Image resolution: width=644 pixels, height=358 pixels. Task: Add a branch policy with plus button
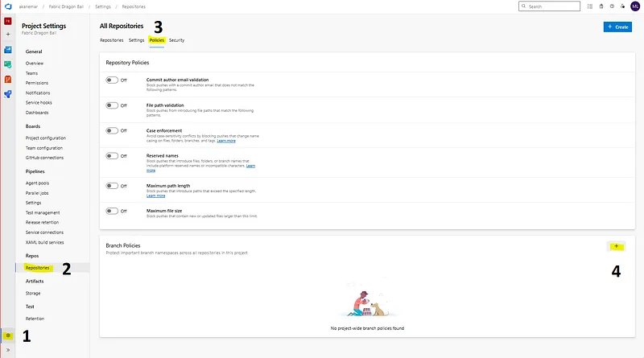[x=616, y=246]
